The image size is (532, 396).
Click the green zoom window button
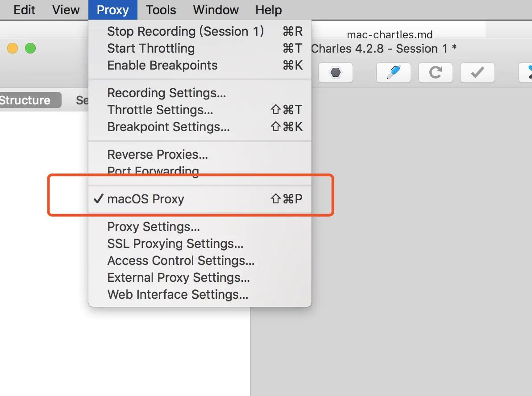click(x=30, y=48)
